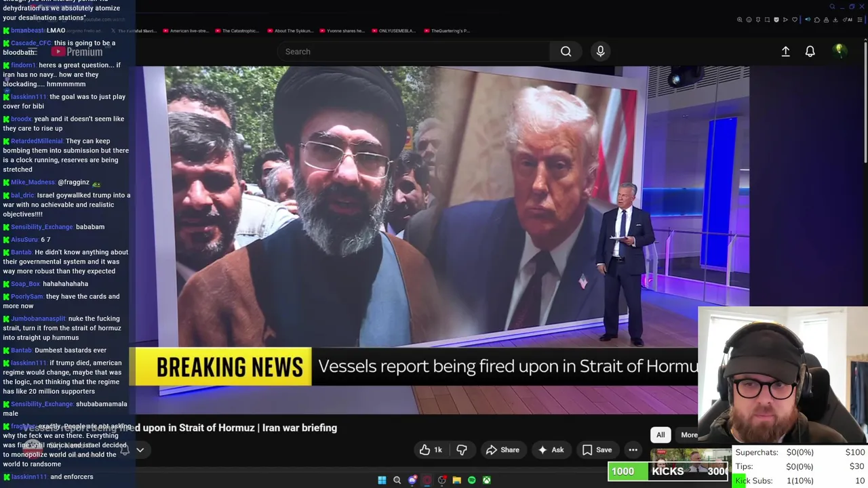Open File Explorer from the taskbar
The image size is (868, 488).
[x=456, y=480]
